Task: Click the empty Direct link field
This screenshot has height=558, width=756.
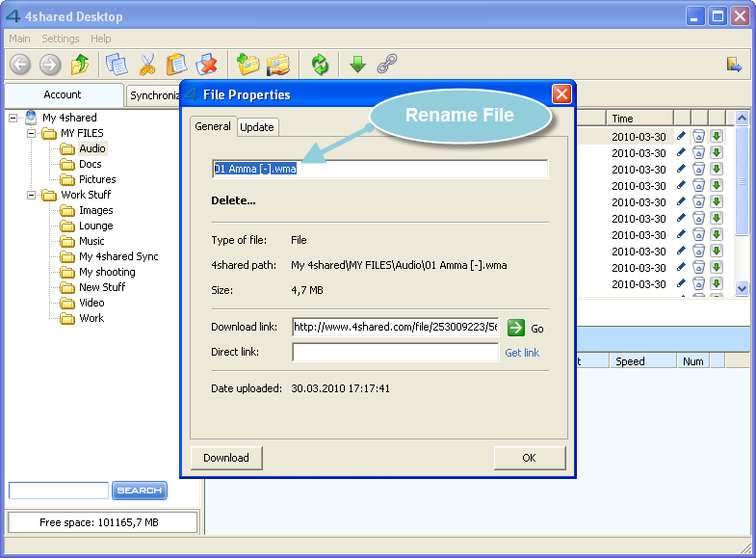Action: tap(396, 352)
